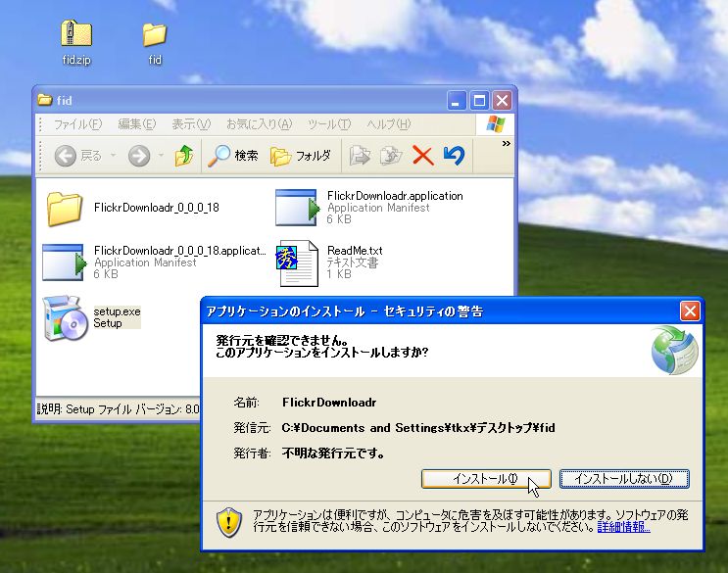
Task: Go up one folder level
Action: 184,156
